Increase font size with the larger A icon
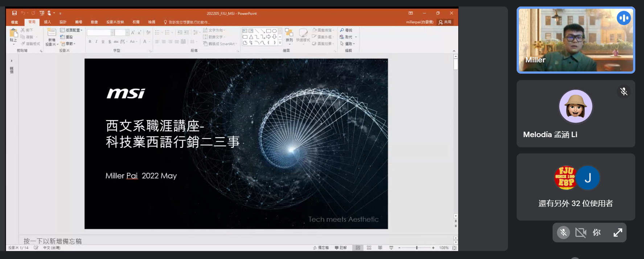 [x=133, y=32]
